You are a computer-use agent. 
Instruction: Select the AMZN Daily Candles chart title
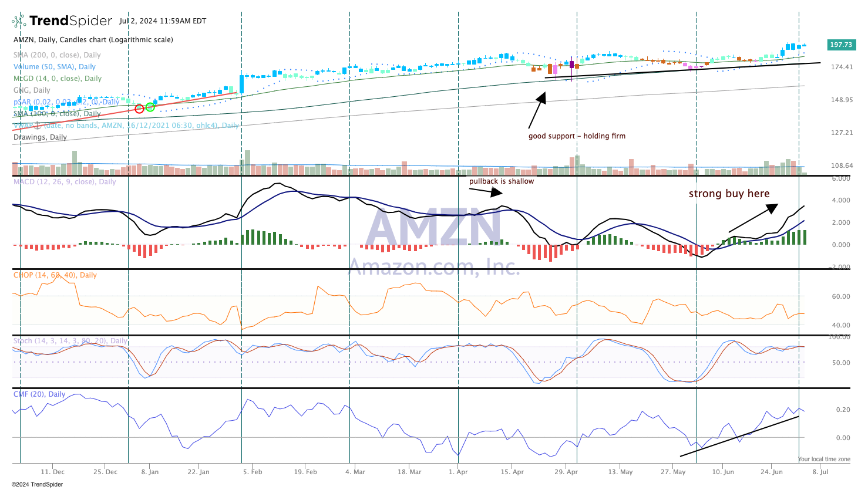[x=93, y=40]
